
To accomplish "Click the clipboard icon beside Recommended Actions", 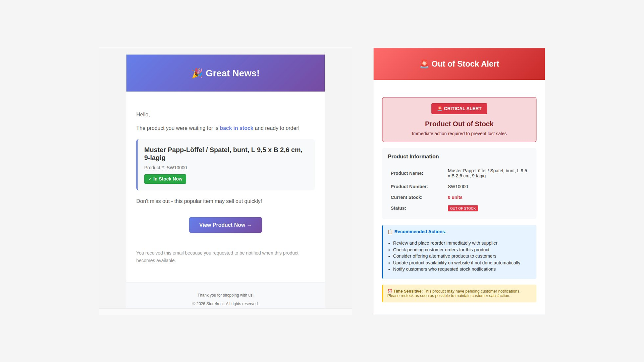I will pos(390,232).
